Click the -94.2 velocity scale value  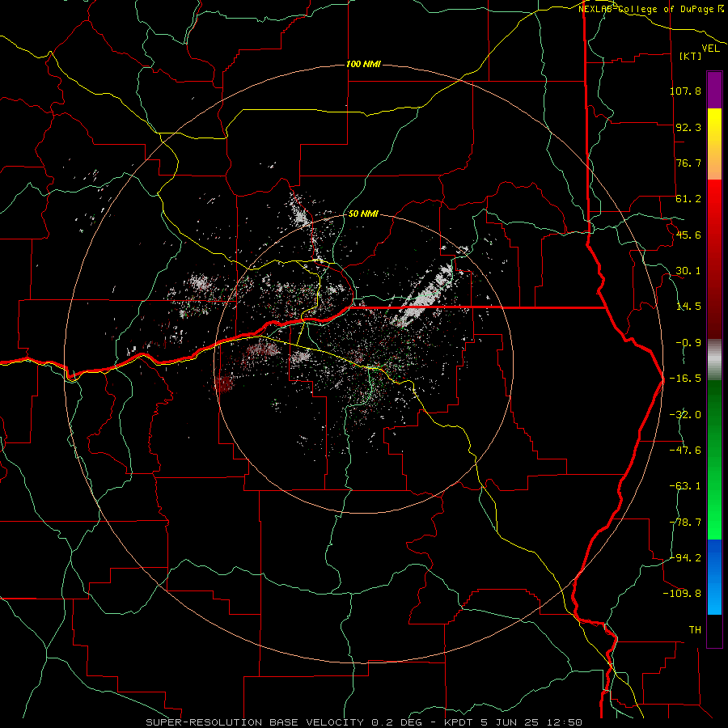[x=685, y=557]
